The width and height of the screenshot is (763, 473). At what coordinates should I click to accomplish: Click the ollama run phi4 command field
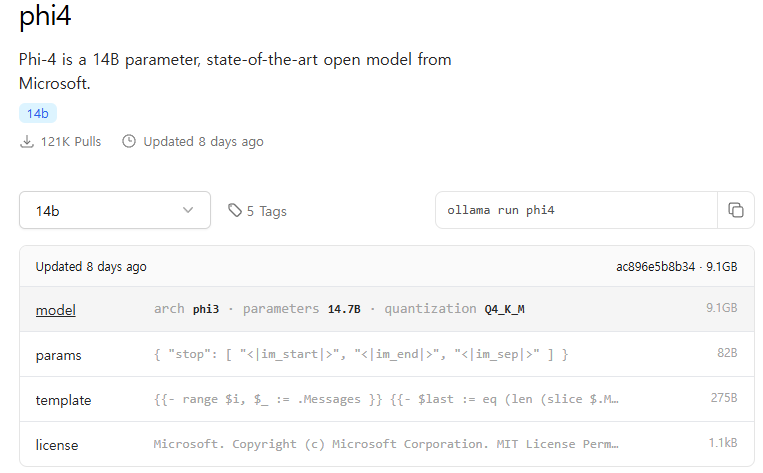click(576, 210)
